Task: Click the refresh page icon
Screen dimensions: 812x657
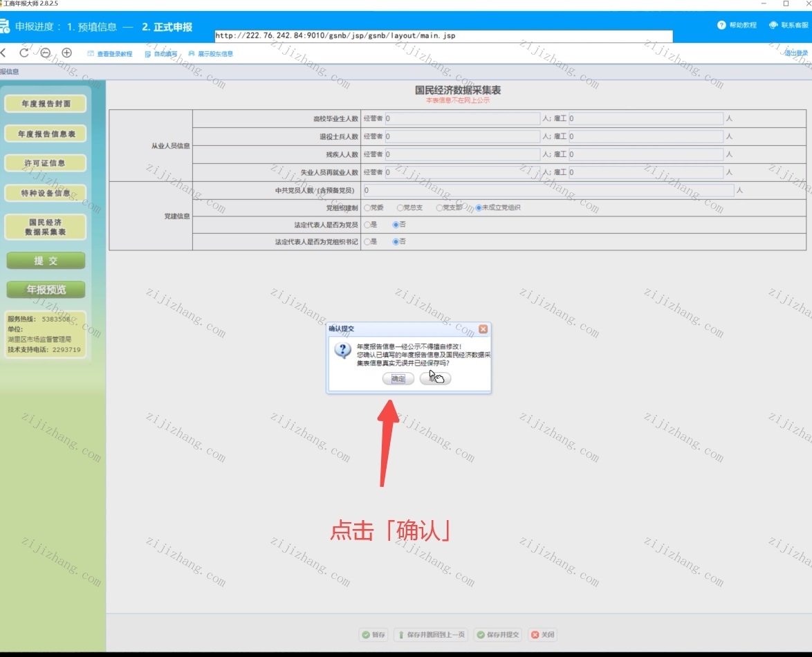Action: pos(24,53)
